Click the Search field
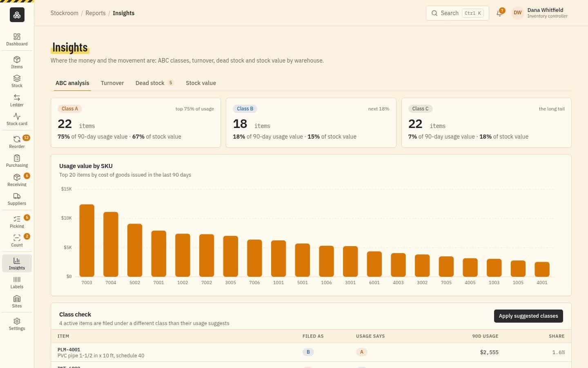Screen dimensions: 588x368 tap(457, 13)
